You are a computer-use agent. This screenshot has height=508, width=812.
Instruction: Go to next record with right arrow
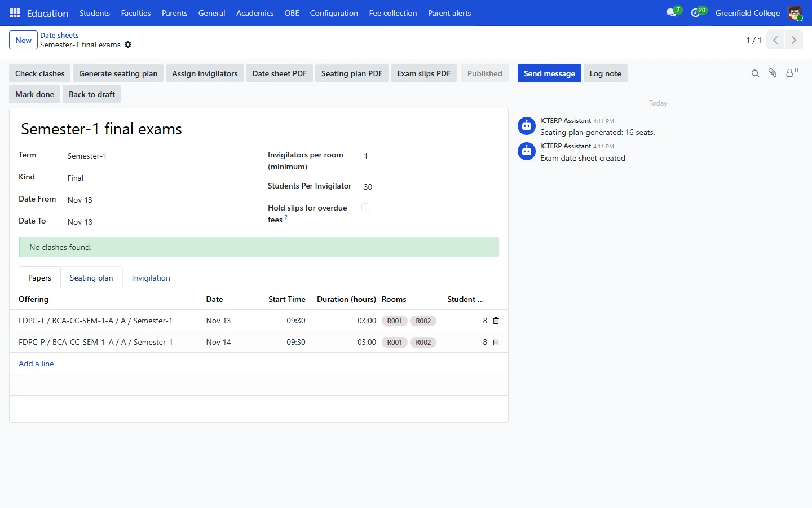[x=794, y=40]
